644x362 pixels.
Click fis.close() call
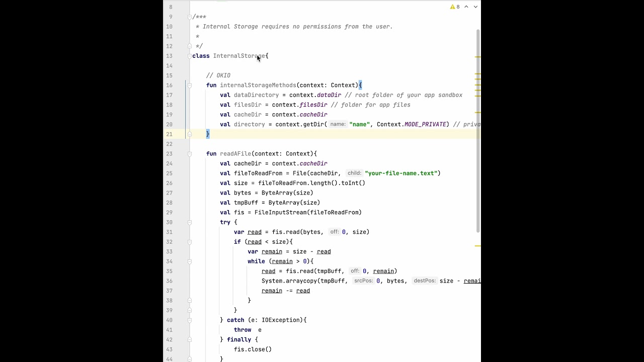coord(253,349)
